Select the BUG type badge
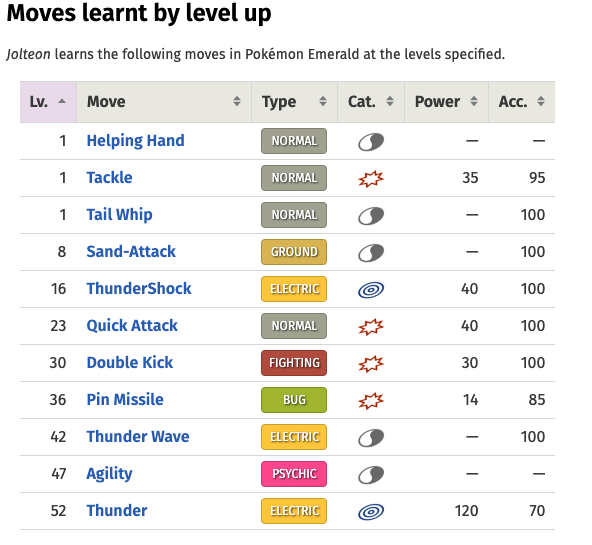 point(294,400)
